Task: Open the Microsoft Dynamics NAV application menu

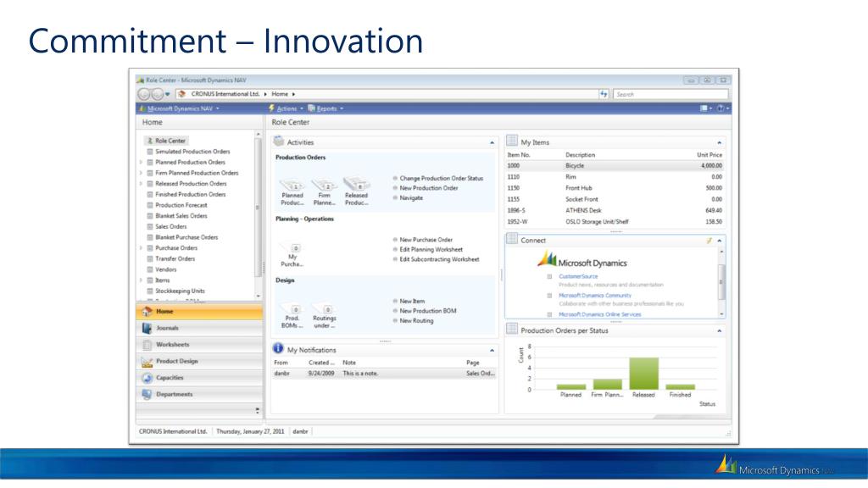Action: pos(180,108)
